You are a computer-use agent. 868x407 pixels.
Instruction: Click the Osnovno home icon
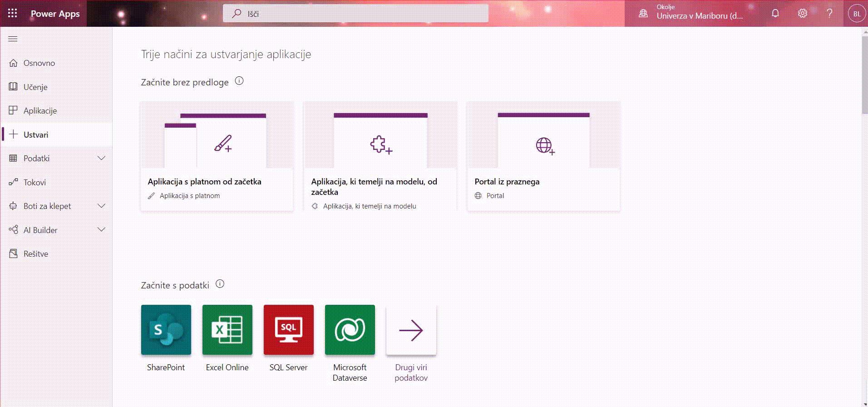click(13, 63)
